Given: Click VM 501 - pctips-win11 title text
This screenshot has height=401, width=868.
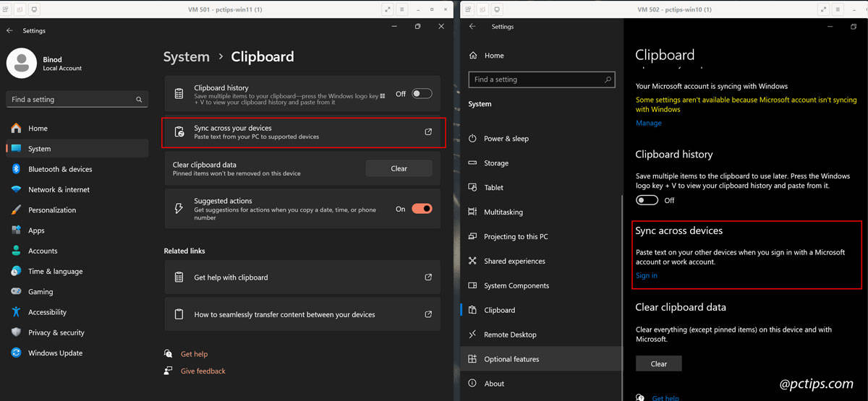Looking at the screenshot, I should (225, 9).
